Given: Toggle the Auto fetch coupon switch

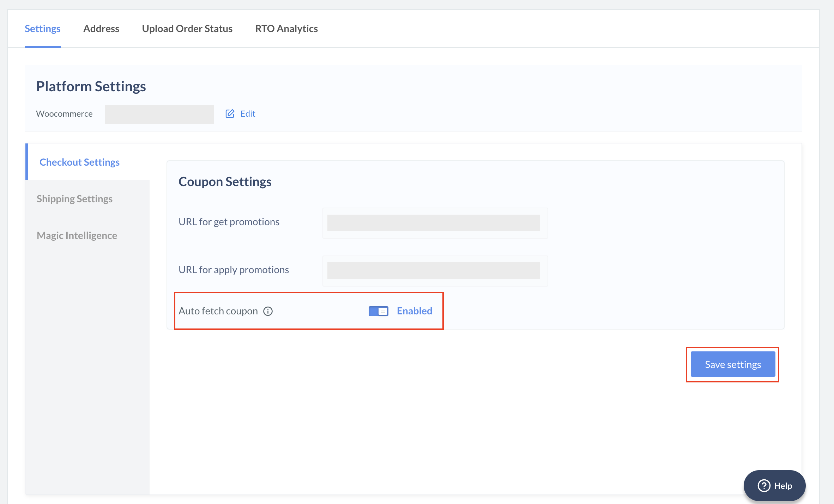Looking at the screenshot, I should [378, 311].
